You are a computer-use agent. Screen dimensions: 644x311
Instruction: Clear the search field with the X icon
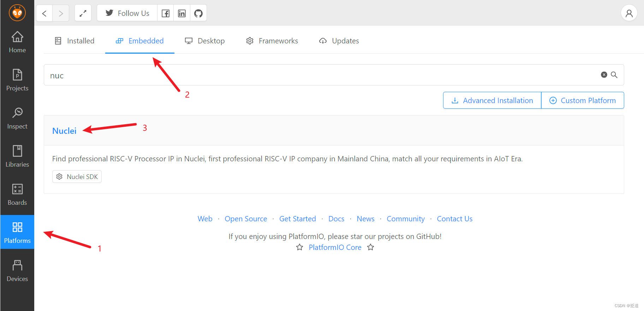[604, 75]
